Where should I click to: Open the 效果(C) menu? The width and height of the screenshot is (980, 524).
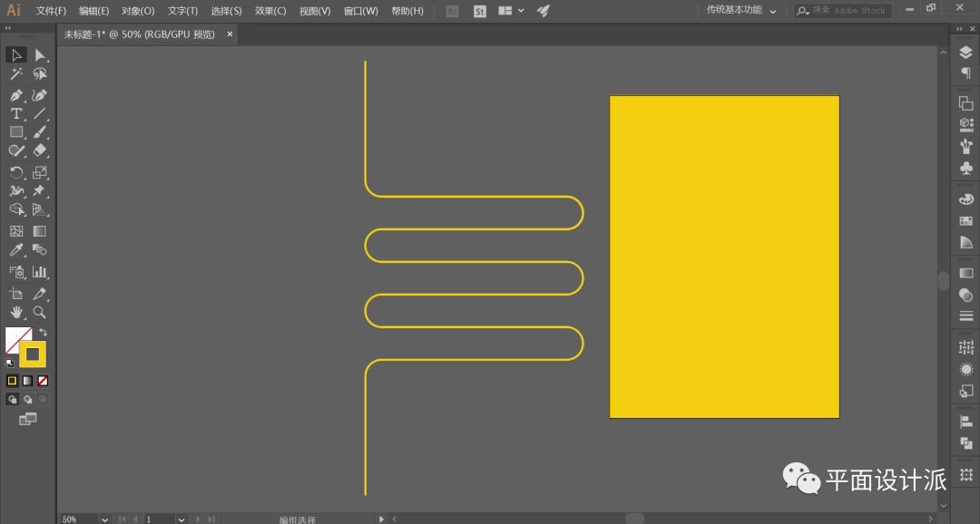coord(269,11)
